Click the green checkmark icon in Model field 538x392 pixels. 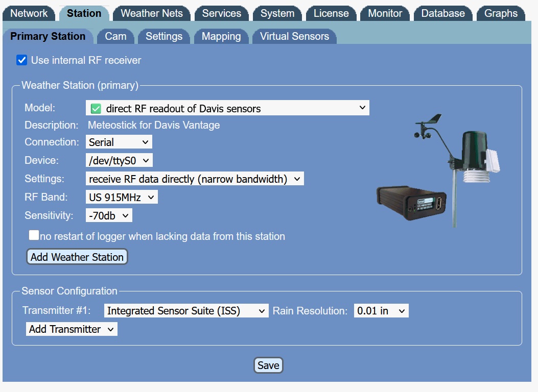(x=96, y=108)
